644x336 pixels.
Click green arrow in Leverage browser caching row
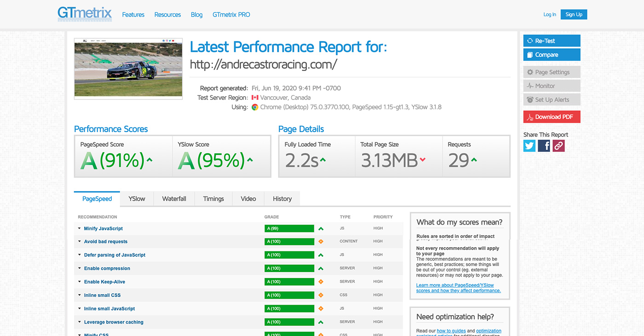point(321,322)
